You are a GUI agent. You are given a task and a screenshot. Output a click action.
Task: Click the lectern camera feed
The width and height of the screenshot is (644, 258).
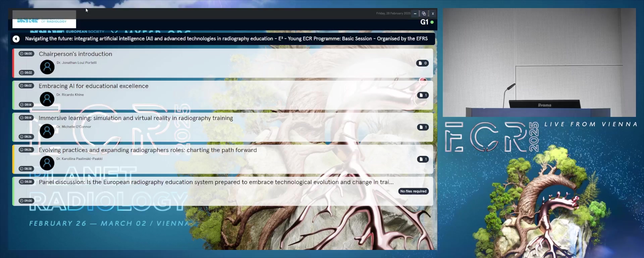[x=539, y=62]
